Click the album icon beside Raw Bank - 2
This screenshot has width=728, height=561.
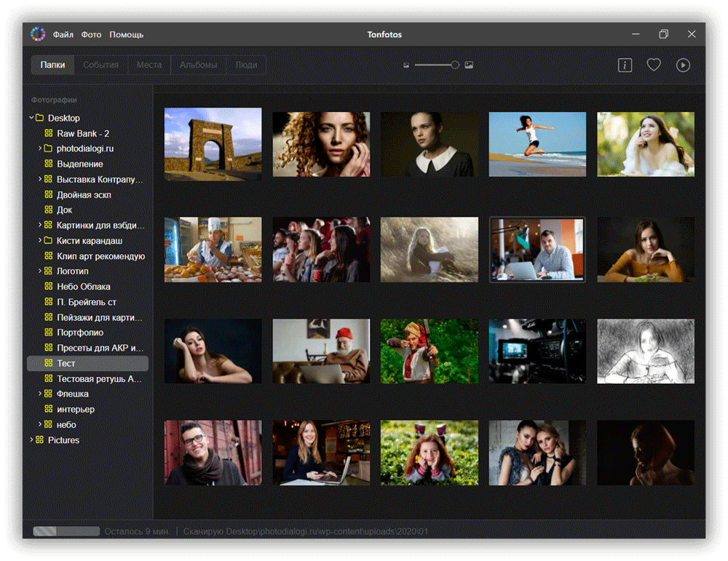point(48,133)
